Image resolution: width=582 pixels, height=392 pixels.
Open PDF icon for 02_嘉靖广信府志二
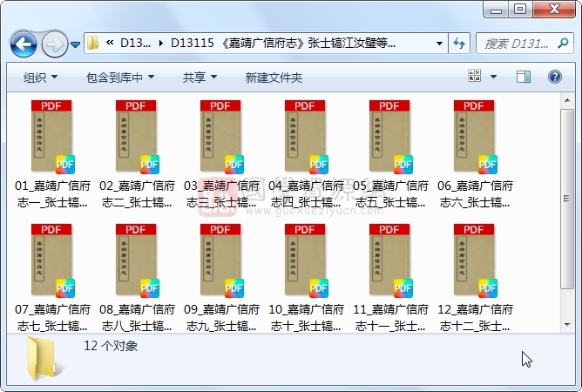point(138,137)
